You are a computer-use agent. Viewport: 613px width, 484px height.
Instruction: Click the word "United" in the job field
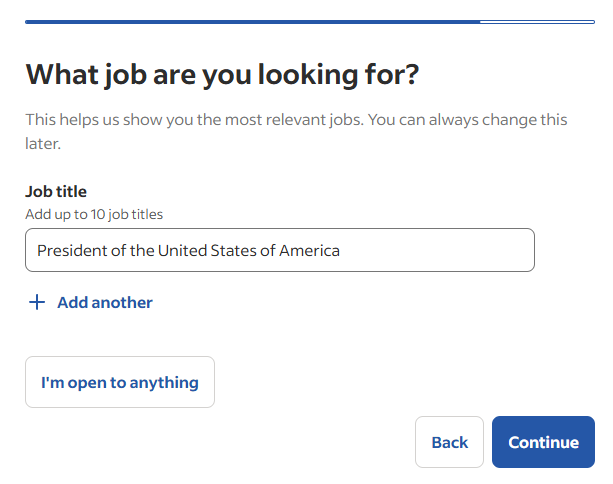182,250
